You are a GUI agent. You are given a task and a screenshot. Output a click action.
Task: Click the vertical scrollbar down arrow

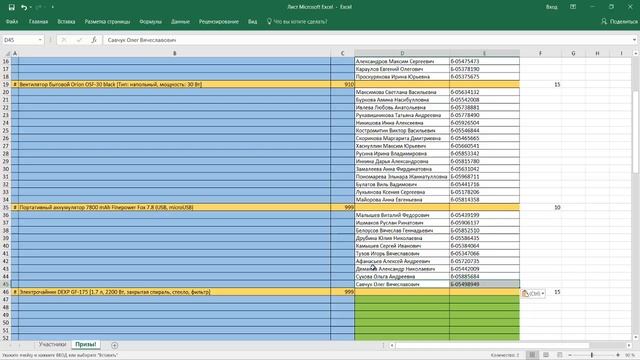pyautogui.click(x=636, y=337)
